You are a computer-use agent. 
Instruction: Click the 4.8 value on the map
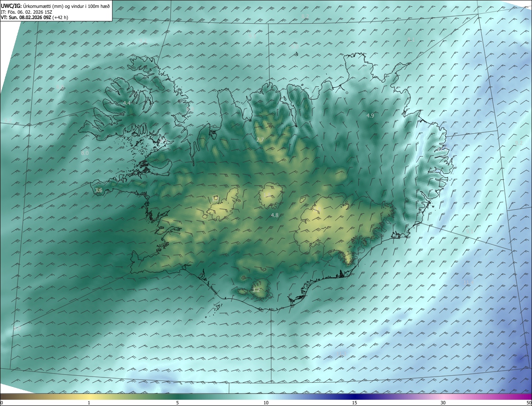click(275, 215)
